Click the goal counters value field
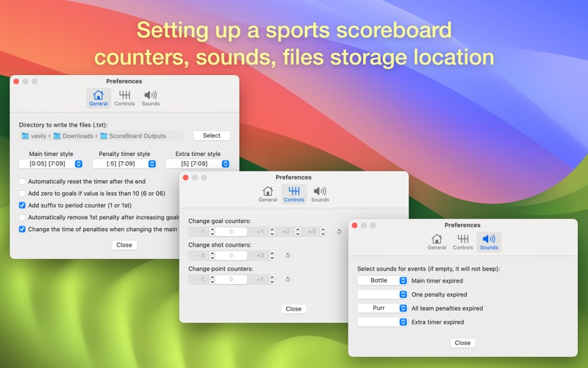588x368 pixels. point(231,232)
